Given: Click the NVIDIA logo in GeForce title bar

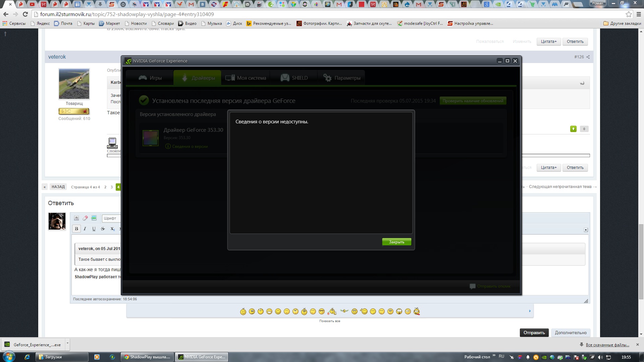Looking at the screenshot, I should (128, 61).
